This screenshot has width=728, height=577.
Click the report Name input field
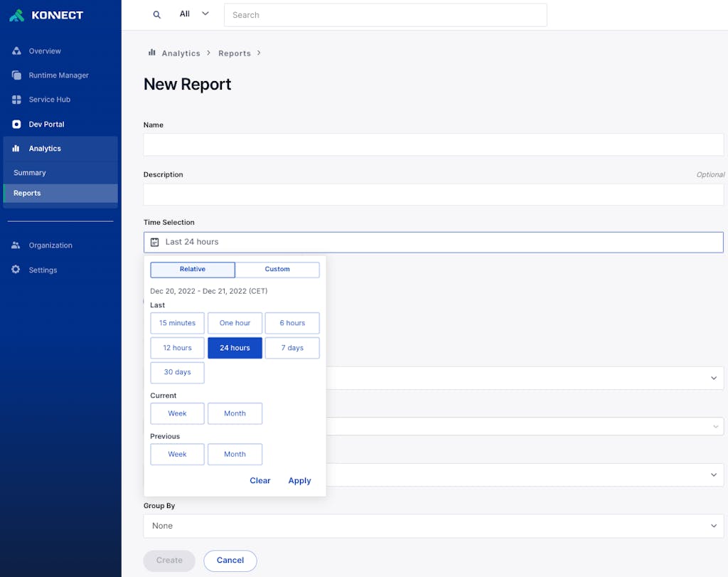point(434,145)
